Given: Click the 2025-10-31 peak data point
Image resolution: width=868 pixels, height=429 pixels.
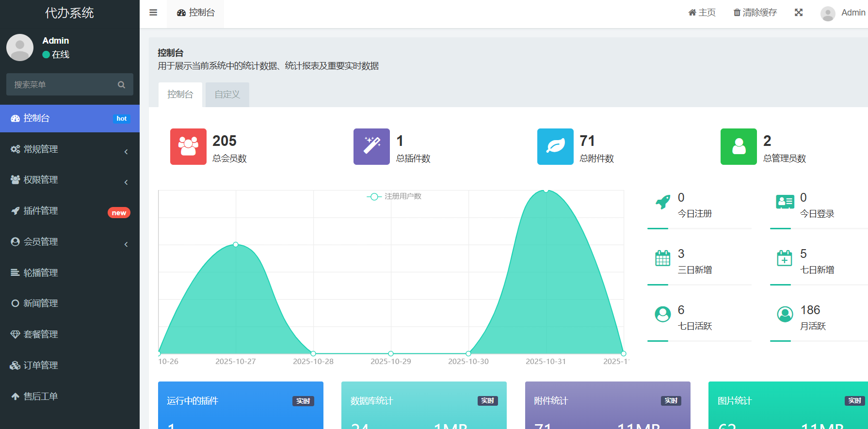Looking at the screenshot, I should (x=546, y=191).
